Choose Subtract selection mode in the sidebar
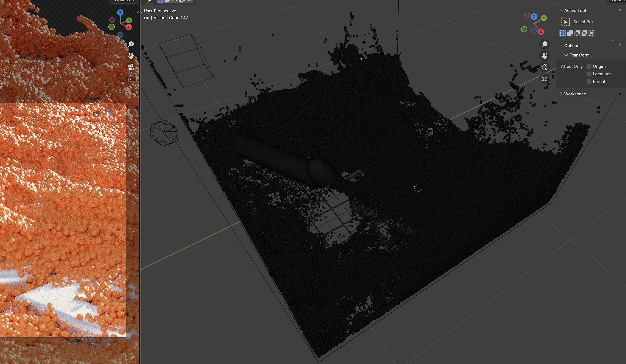This screenshot has width=626, height=364. click(577, 33)
